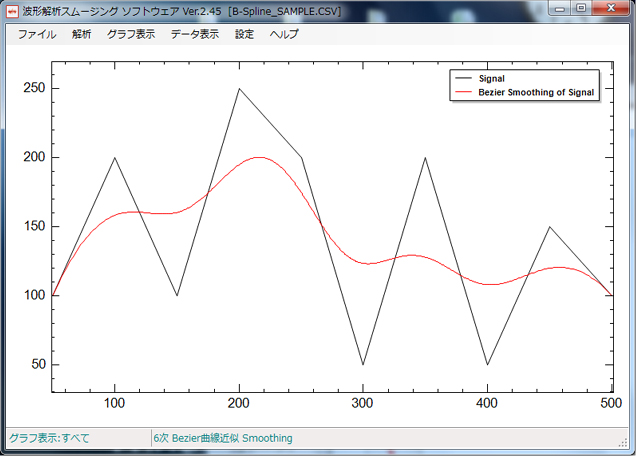Open the 設定 menu

[x=244, y=34]
